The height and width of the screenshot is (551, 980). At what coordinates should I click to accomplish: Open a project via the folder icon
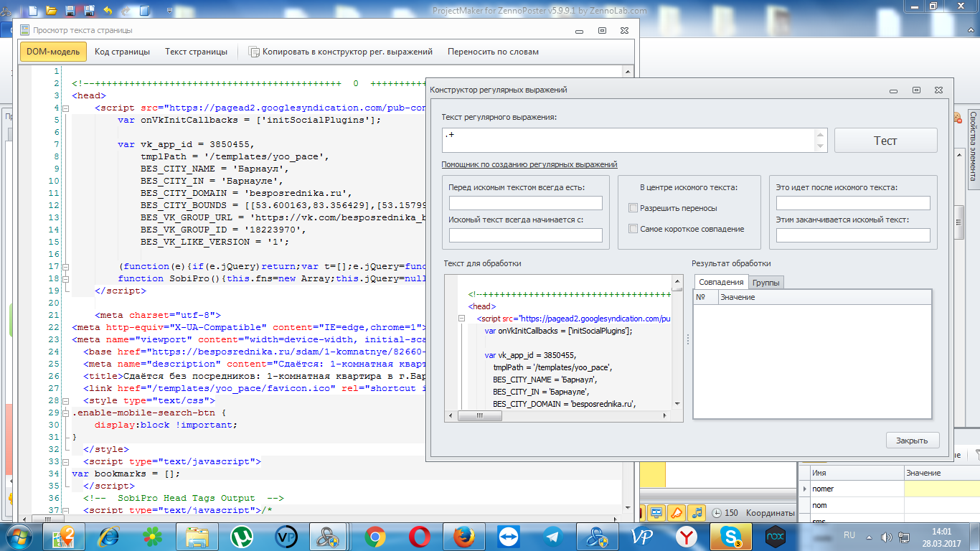point(51,10)
